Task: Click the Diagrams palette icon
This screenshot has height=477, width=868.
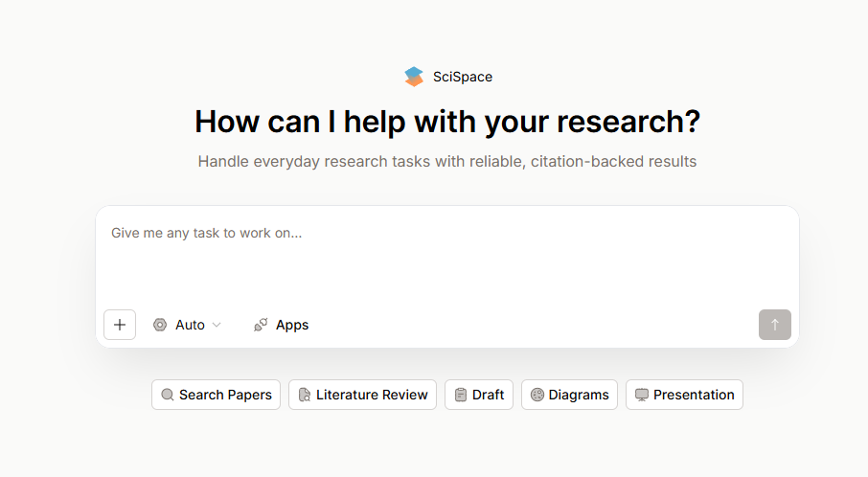Action: click(537, 395)
